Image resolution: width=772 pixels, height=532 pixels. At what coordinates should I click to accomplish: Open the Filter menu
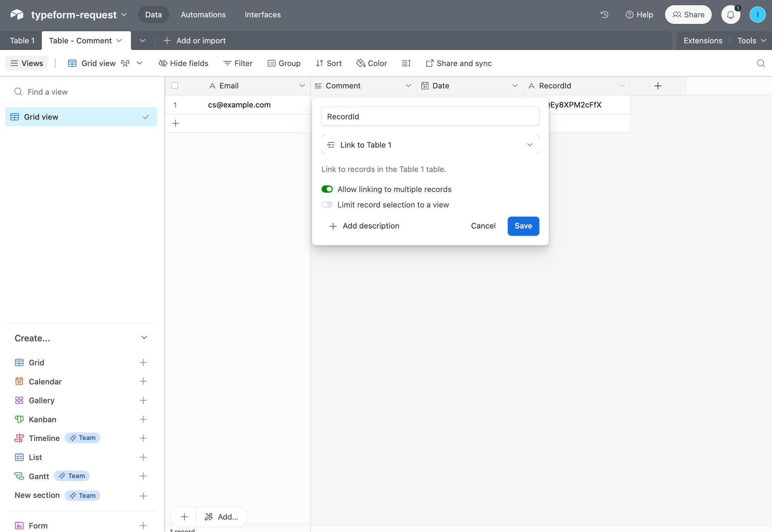(238, 63)
